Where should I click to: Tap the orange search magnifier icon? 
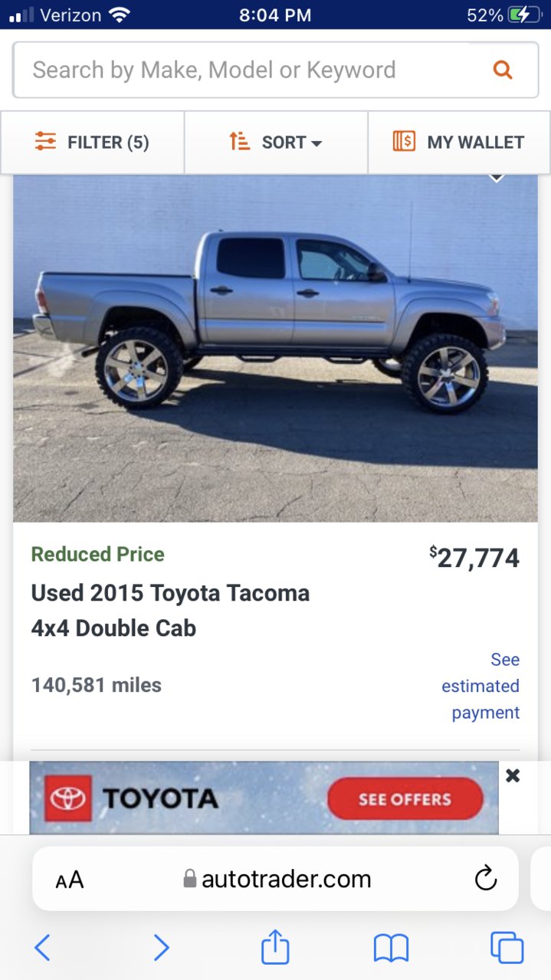[x=503, y=70]
